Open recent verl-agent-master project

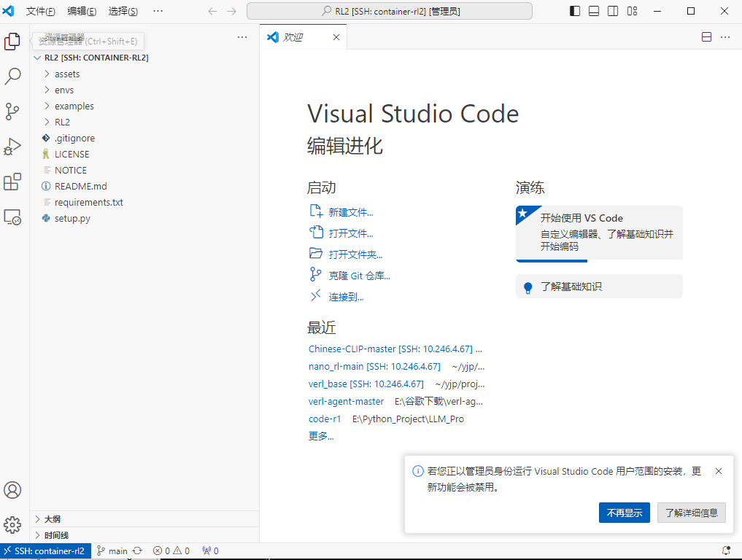click(346, 402)
